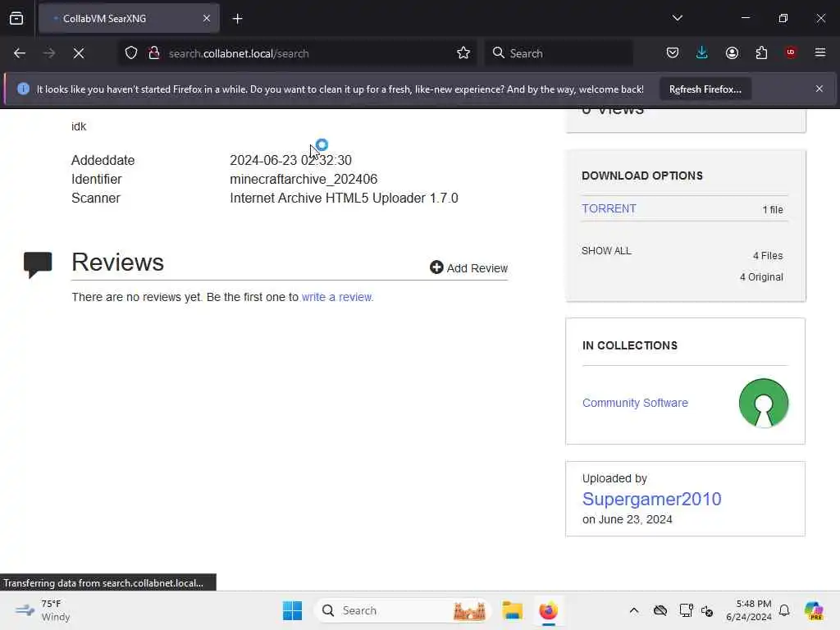Image resolution: width=840 pixels, height=630 pixels.
Task: Click the Refresh Firefox... button
Action: coord(705,89)
